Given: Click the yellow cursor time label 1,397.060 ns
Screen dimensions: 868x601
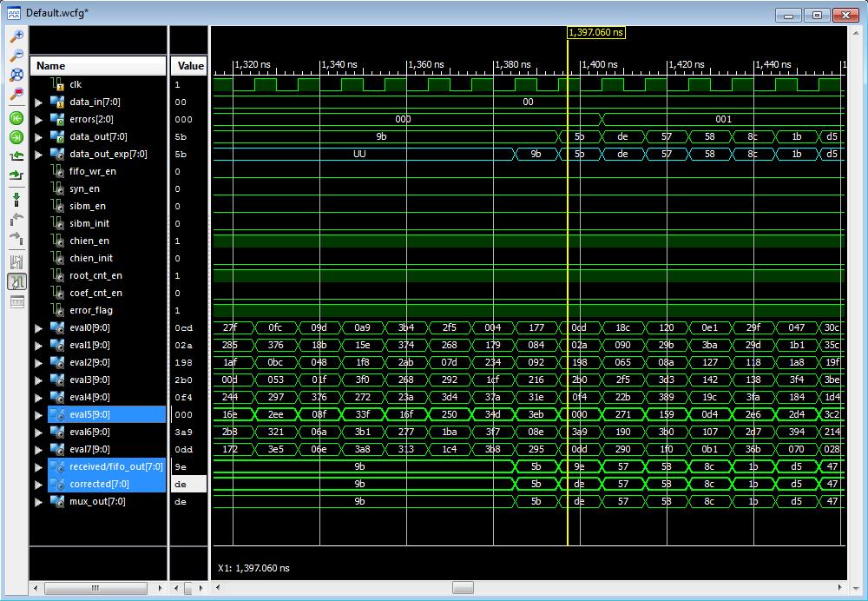Looking at the screenshot, I should (596, 32).
